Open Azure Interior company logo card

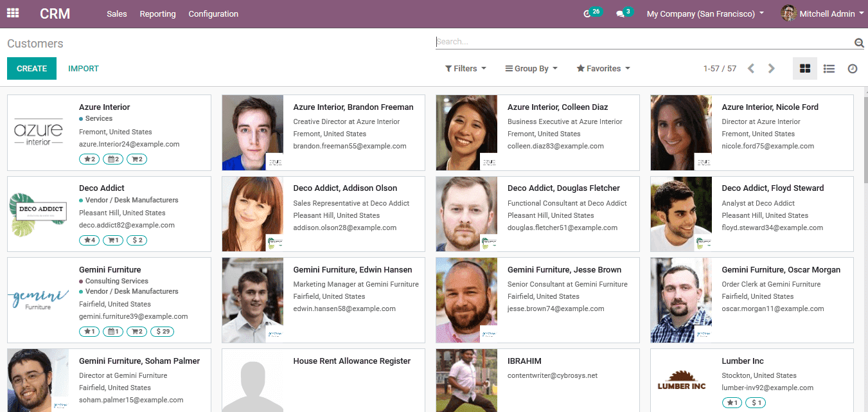pos(39,133)
